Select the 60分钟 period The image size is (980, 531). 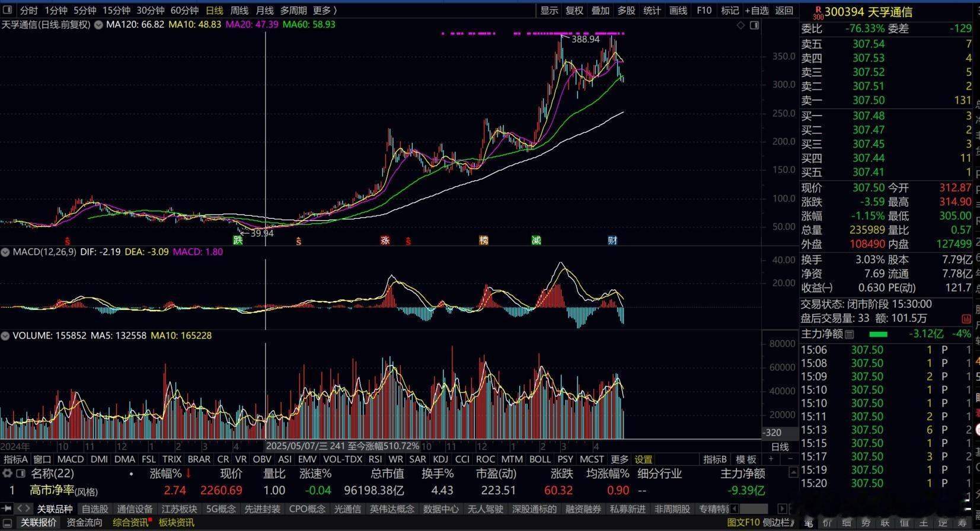(184, 10)
